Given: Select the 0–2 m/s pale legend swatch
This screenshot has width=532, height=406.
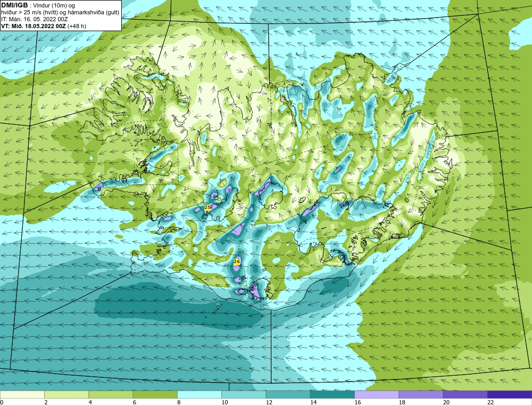Looking at the screenshot, I should [x=22, y=394].
